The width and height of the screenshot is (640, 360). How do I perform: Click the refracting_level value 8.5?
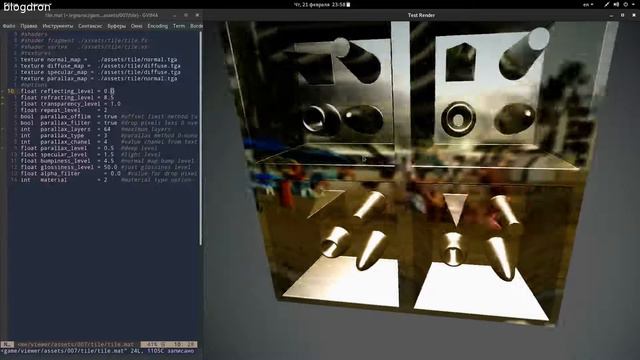tap(109, 98)
